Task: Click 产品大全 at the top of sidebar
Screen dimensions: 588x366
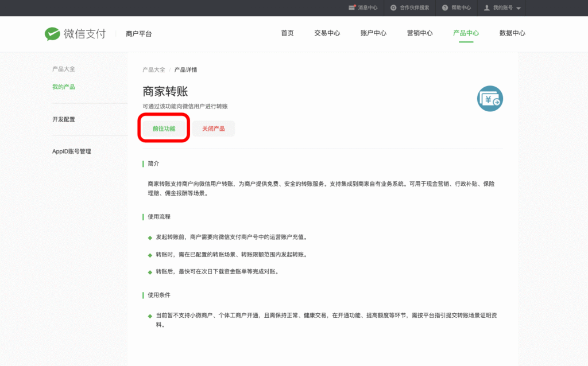Action: pos(63,69)
